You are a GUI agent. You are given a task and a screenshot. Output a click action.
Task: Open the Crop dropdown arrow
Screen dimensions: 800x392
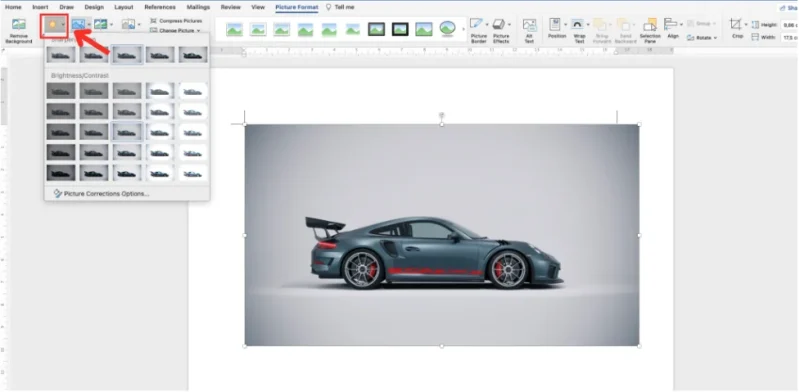(746, 24)
